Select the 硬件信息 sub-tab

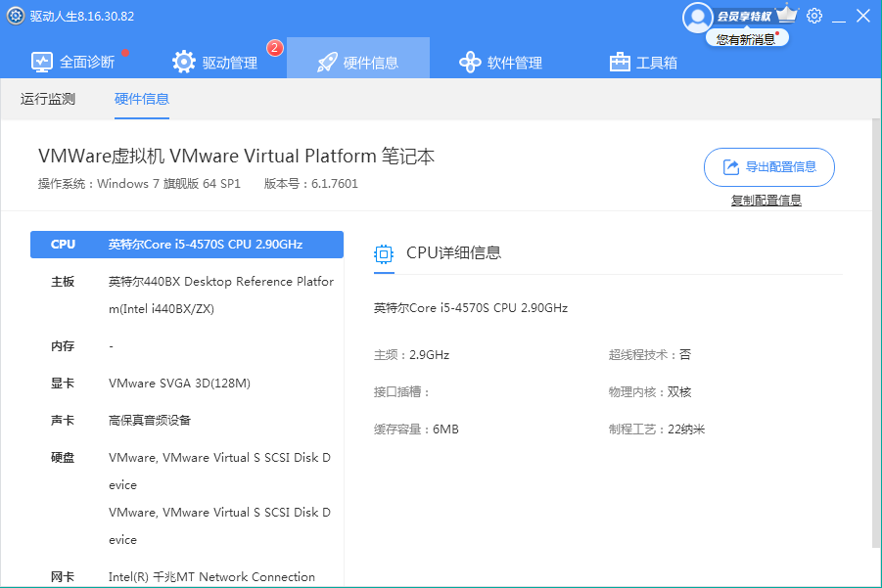tap(142, 99)
